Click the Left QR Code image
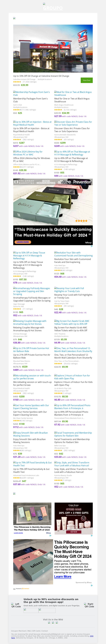 coord(16,605)
